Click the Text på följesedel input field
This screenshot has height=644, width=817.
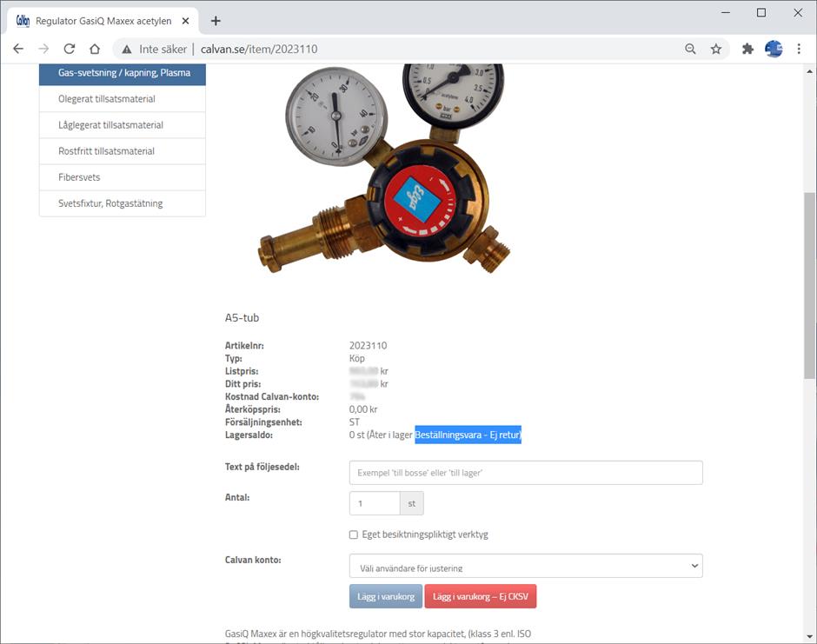(525, 473)
